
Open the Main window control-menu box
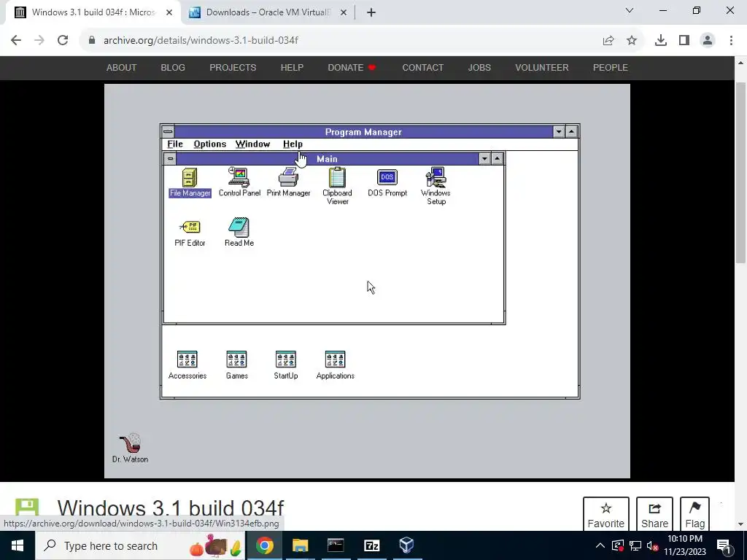click(170, 158)
